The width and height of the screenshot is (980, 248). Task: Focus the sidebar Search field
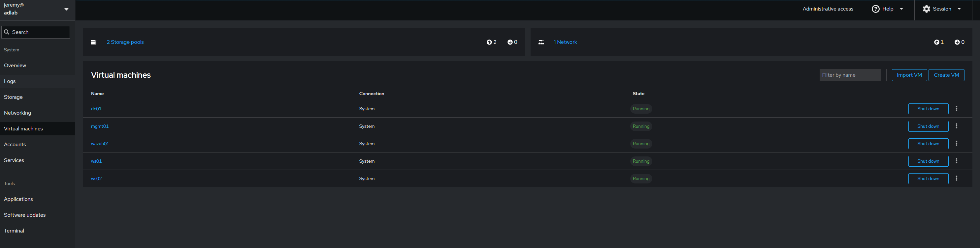[36, 32]
